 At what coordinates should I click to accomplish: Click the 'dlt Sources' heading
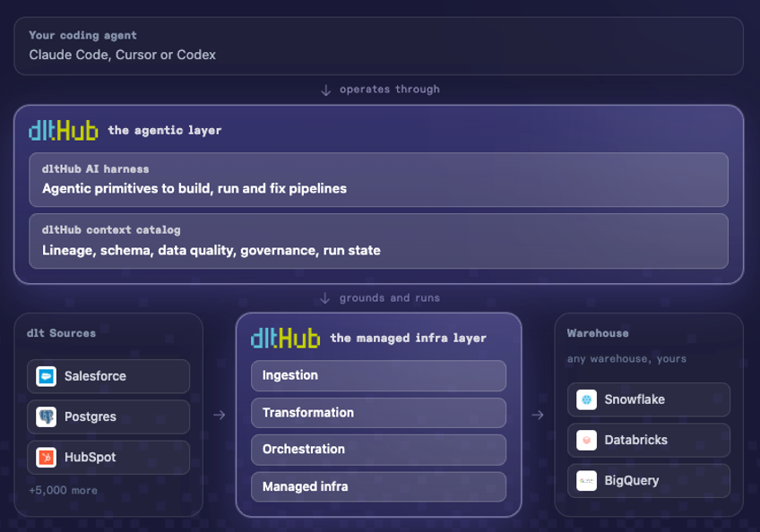point(62,333)
